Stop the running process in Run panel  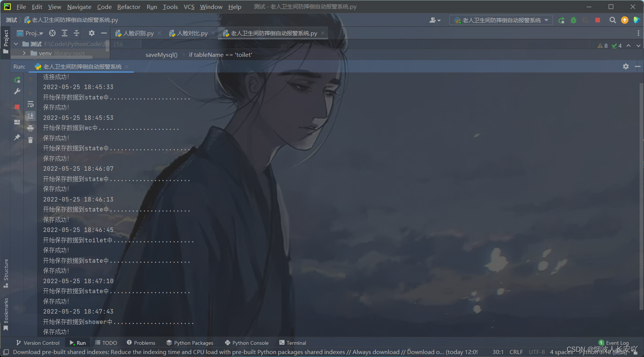point(17,107)
